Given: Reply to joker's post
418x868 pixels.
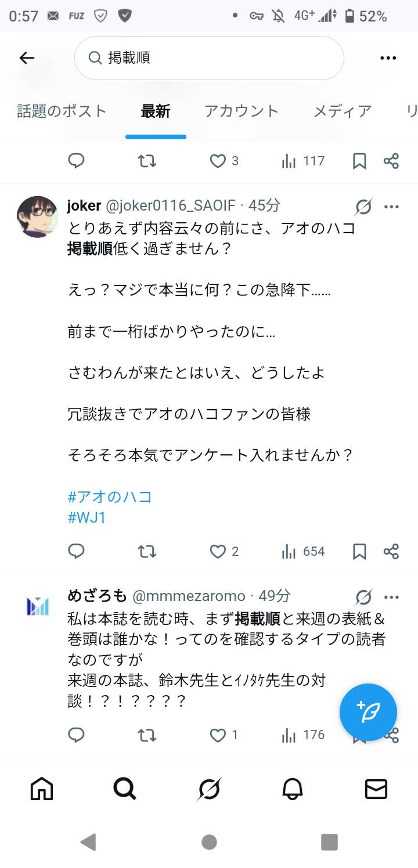Looking at the screenshot, I should [x=77, y=551].
